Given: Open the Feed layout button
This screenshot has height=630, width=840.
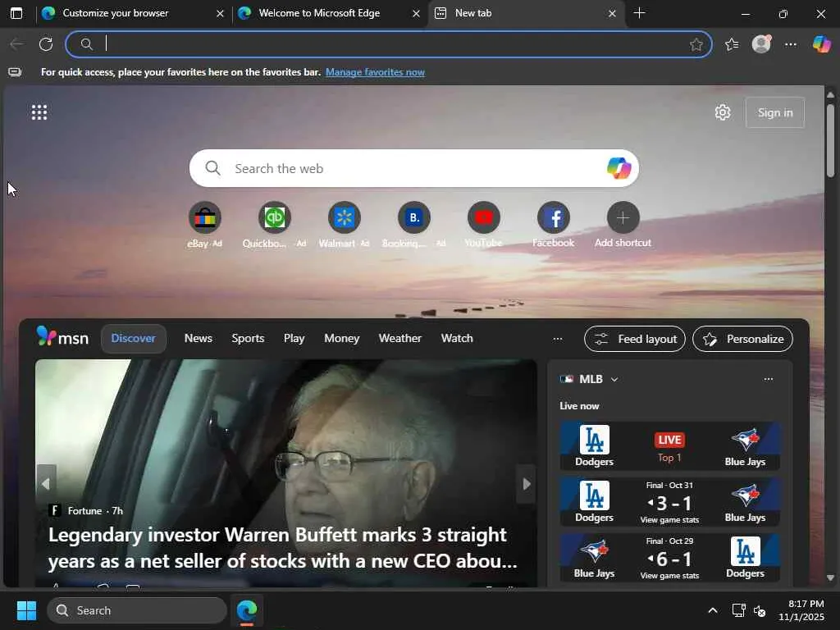Looking at the screenshot, I should (635, 339).
